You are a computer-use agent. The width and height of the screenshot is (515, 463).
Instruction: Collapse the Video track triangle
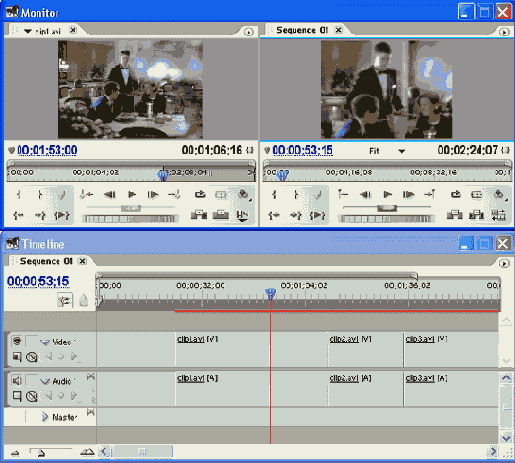(45, 342)
